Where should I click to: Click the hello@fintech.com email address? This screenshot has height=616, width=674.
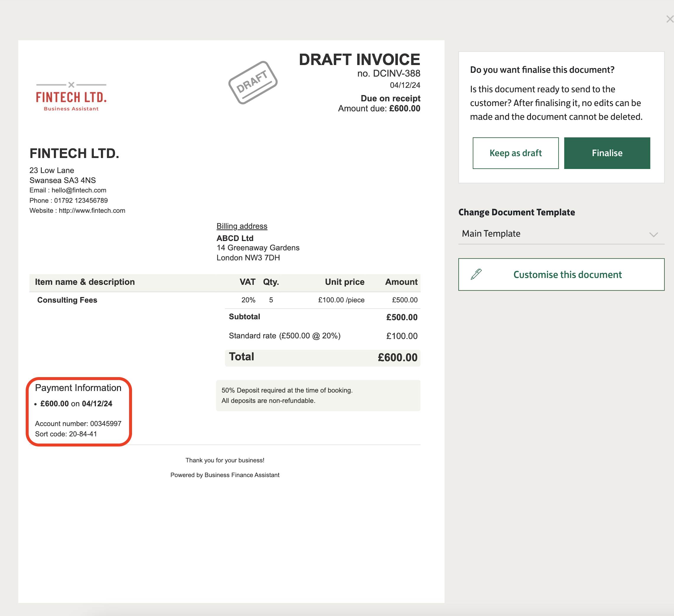[x=79, y=190]
